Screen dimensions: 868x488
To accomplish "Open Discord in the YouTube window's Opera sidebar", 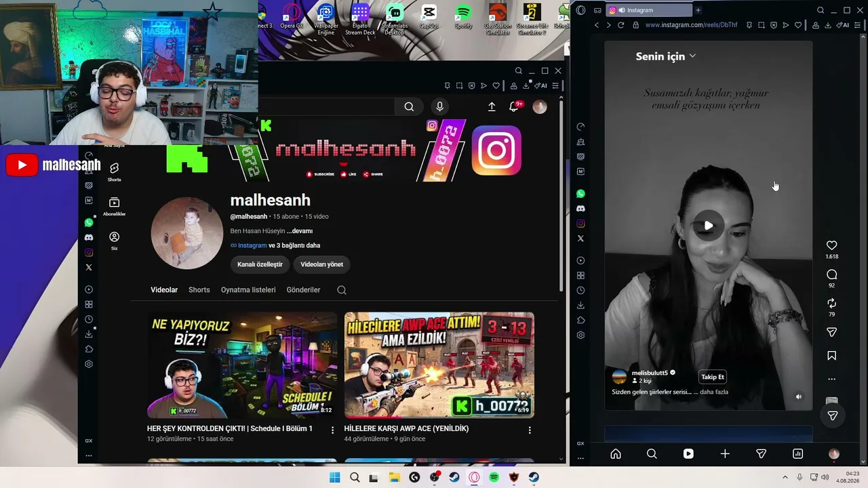I will (x=89, y=237).
